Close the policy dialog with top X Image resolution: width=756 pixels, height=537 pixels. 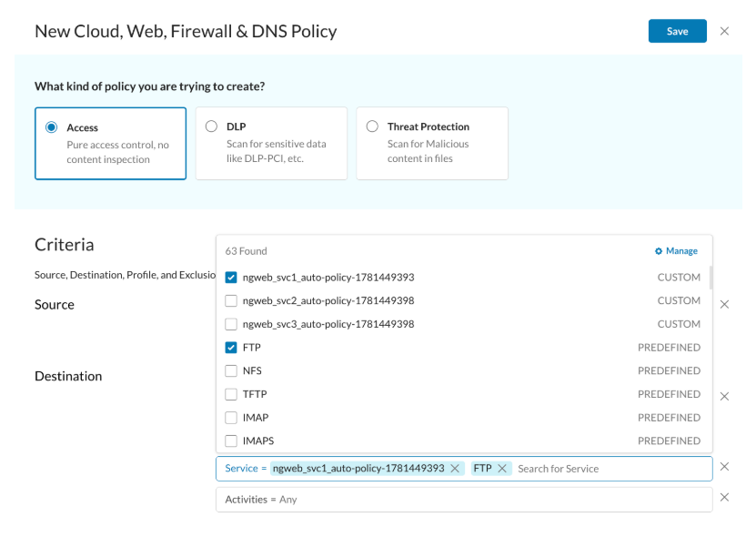click(x=724, y=31)
